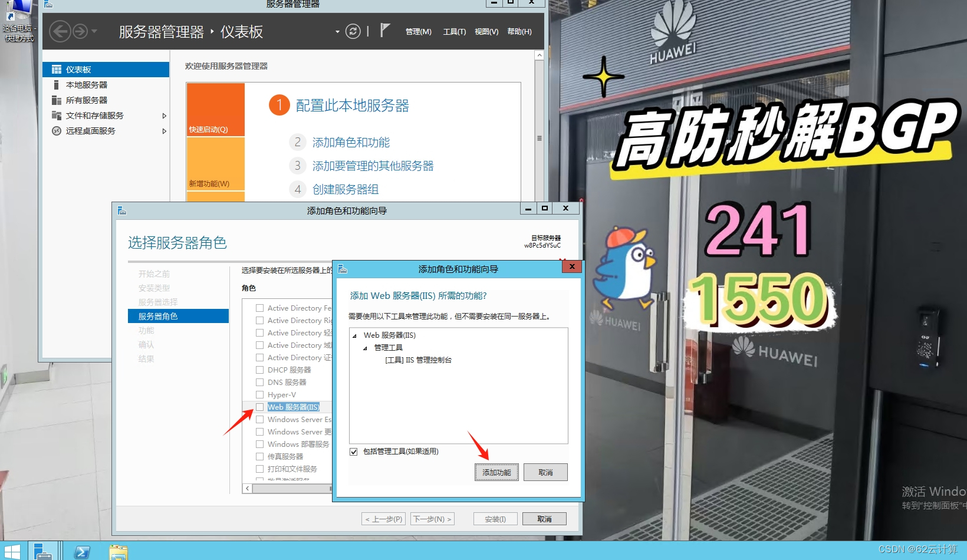Check the DNS 服务器 role checkbox
This screenshot has height=560, width=967.
pyautogui.click(x=259, y=382)
